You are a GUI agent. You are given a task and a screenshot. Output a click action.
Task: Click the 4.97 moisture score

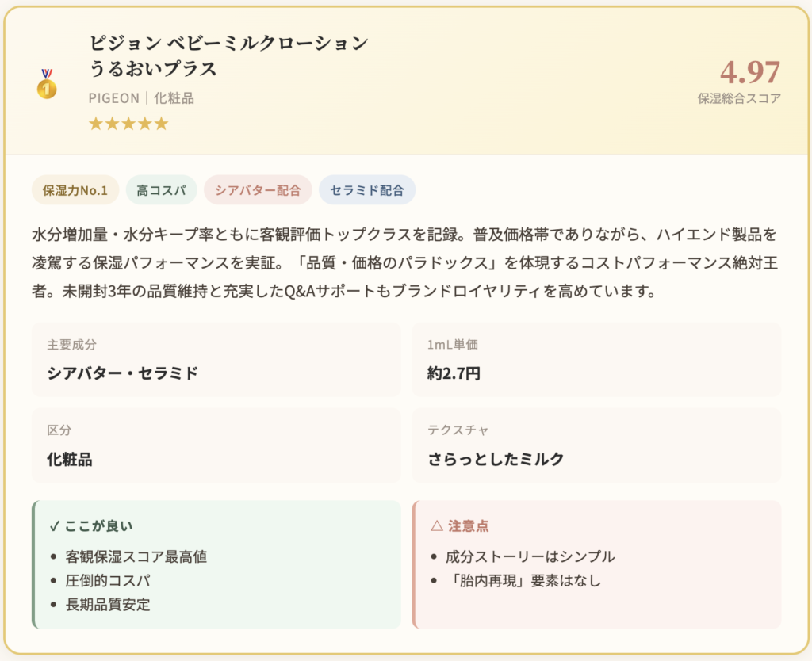750,73
